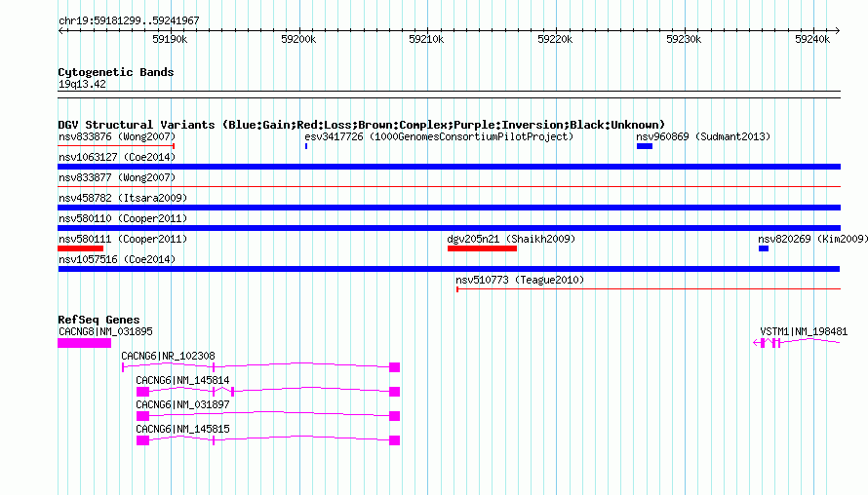Click the small blue bar of nsv960869
This screenshot has width=868, height=495.
tap(645, 146)
